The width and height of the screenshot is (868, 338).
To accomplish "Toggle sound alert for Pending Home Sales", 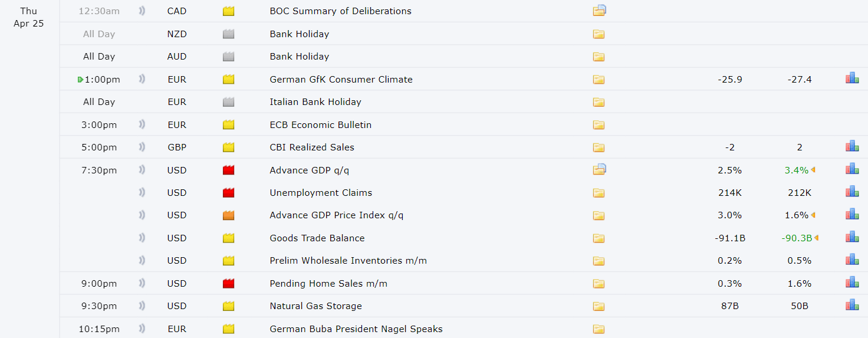I will coord(142,283).
